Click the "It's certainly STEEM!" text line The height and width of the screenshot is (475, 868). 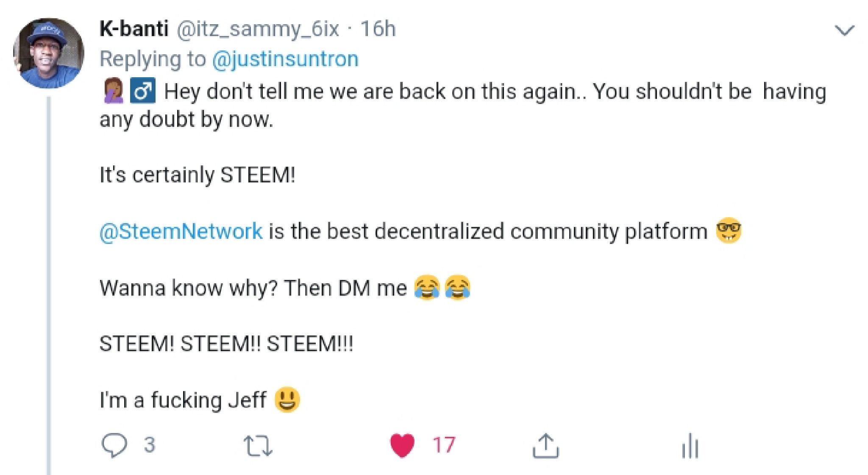point(197,175)
